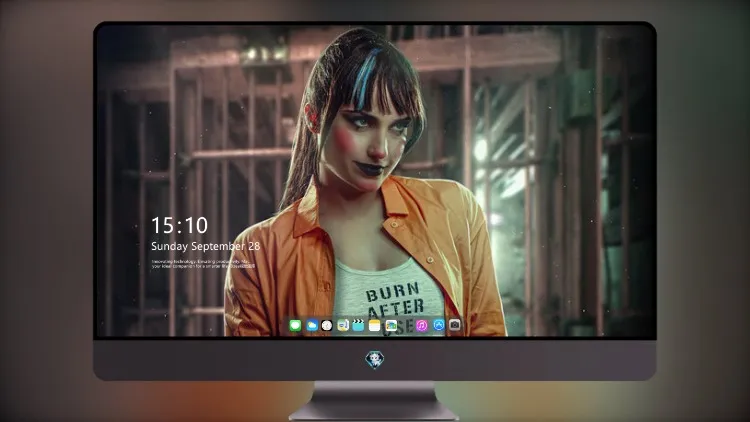Open the Maps app in dock
Viewport: 750px width, 422px height.
click(343, 325)
